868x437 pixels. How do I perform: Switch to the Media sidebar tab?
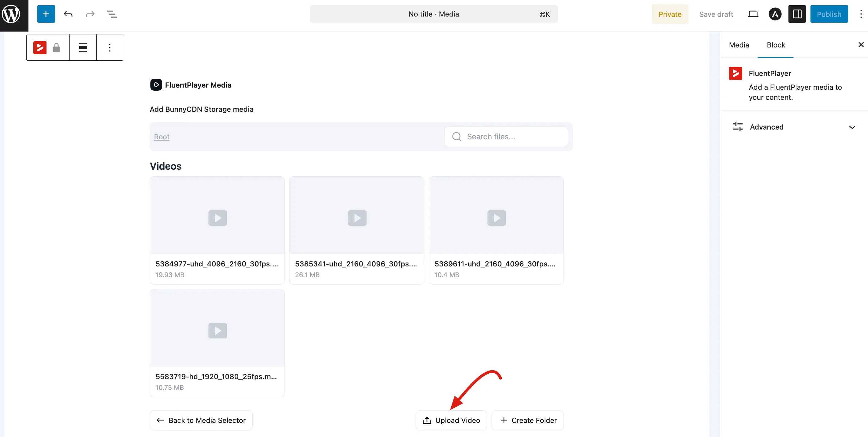point(739,45)
